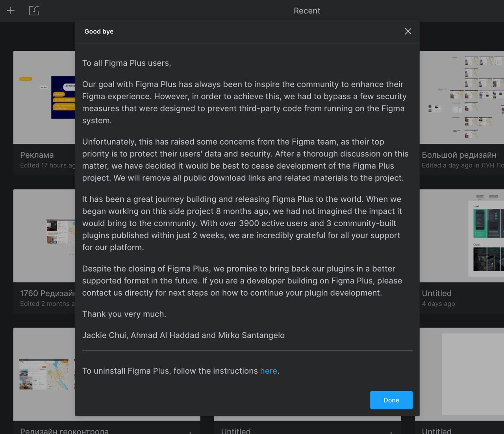Create a new file with the plus icon

pyautogui.click(x=10, y=11)
